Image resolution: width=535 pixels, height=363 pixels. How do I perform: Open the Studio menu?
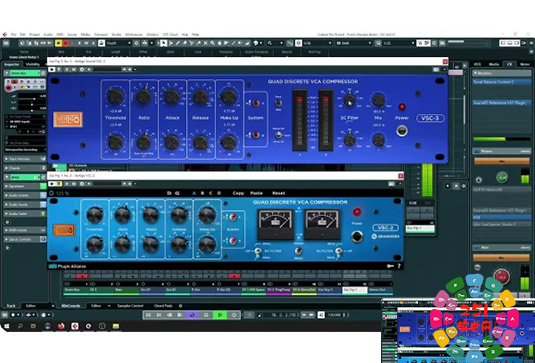[116, 34]
